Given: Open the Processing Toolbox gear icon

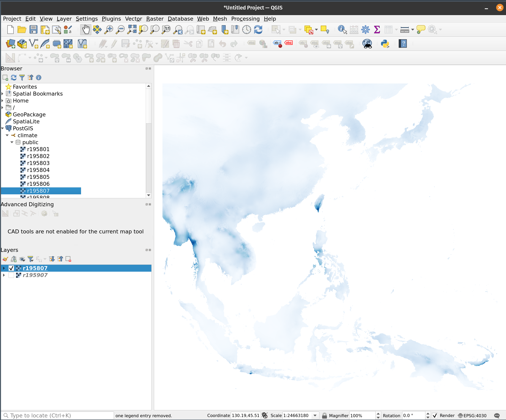Looking at the screenshot, I should pos(365,30).
